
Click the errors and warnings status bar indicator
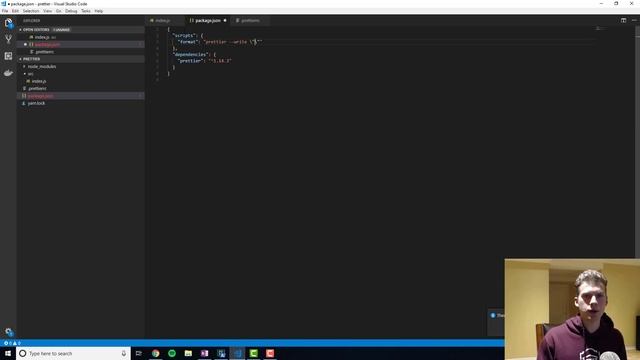tap(12, 343)
